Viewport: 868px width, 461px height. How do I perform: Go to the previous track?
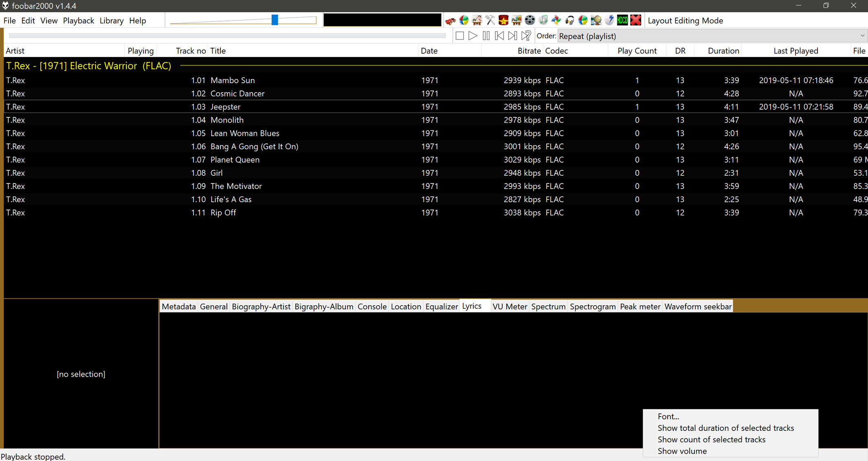pos(499,36)
